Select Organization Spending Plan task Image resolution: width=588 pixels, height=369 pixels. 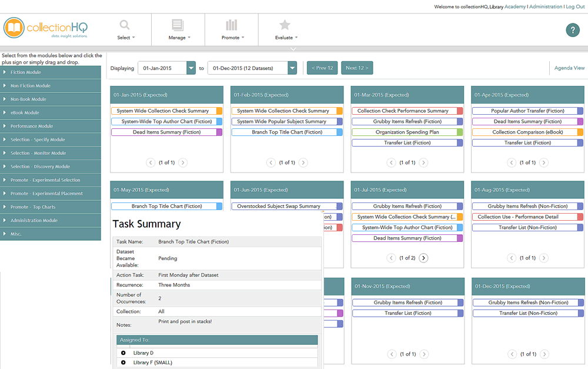(x=407, y=132)
